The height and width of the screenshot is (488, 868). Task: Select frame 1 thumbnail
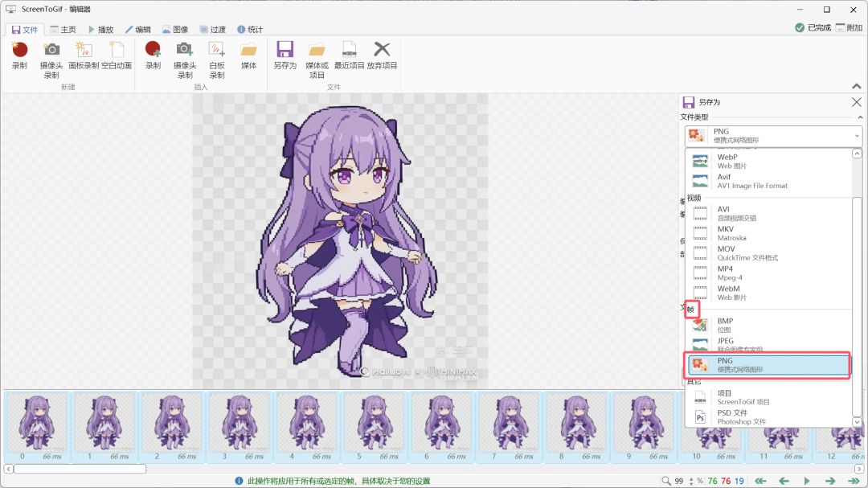point(104,427)
